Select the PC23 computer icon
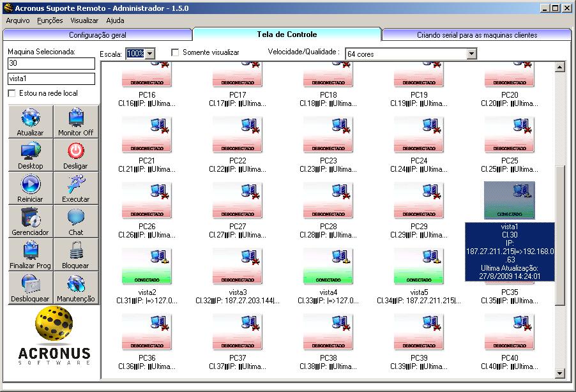This screenshot has width=576, height=392. tap(328, 135)
